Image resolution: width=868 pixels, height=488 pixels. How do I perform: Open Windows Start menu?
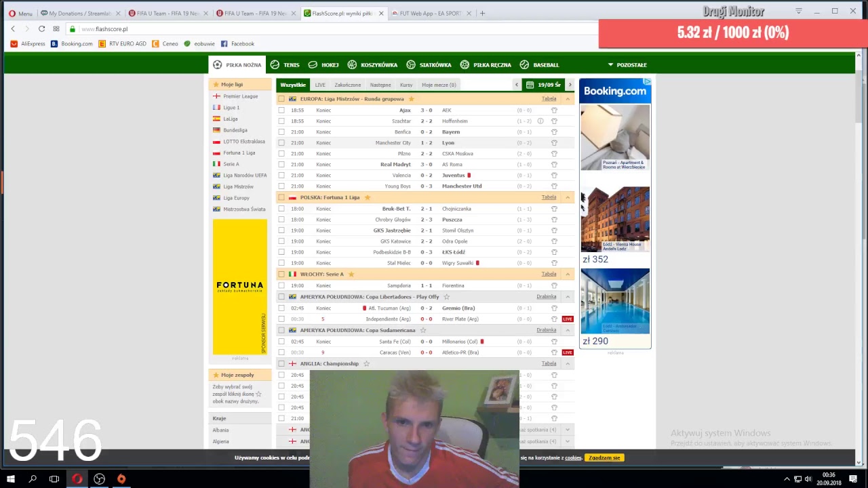click(x=12, y=479)
